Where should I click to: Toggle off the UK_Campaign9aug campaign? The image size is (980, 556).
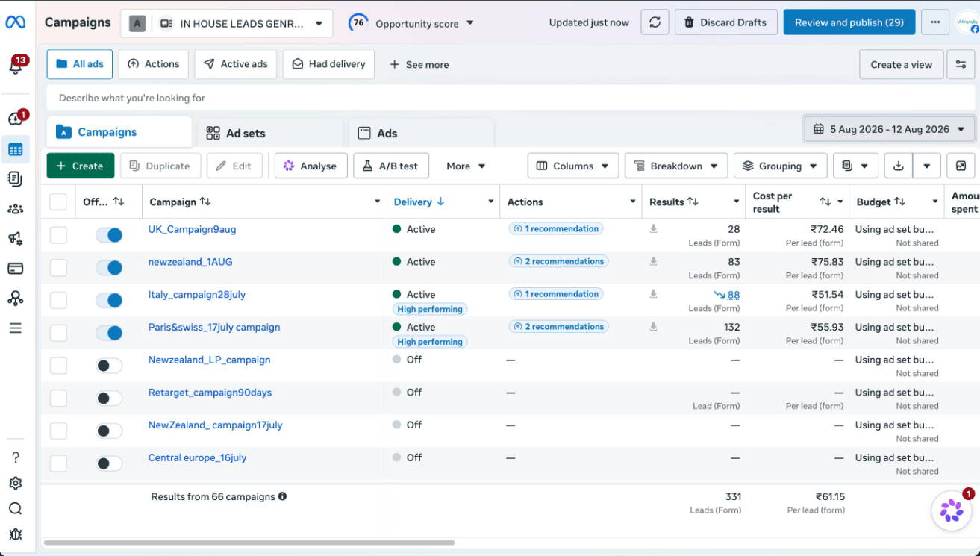tap(109, 235)
